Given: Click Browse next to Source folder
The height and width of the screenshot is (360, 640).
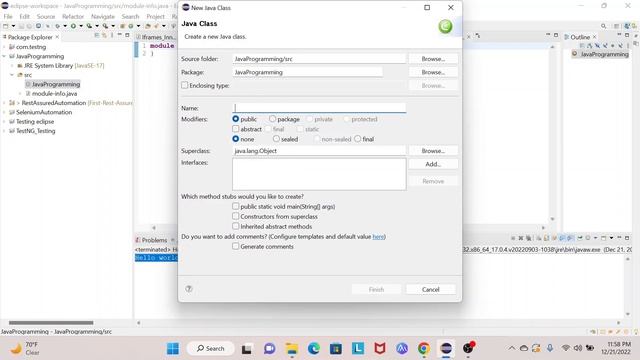Looking at the screenshot, I should point(433,59).
